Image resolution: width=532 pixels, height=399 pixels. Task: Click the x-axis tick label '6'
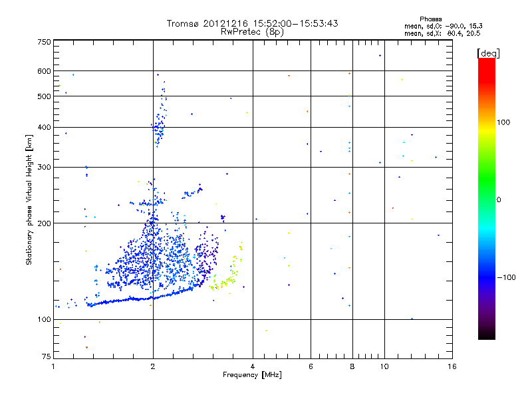(x=311, y=366)
